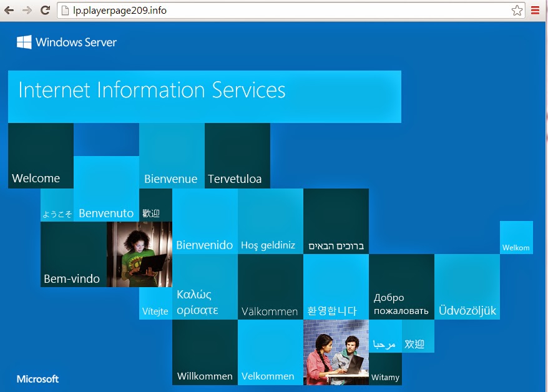Click the browser Back arrow
This screenshot has height=392, width=548.
(x=9, y=11)
